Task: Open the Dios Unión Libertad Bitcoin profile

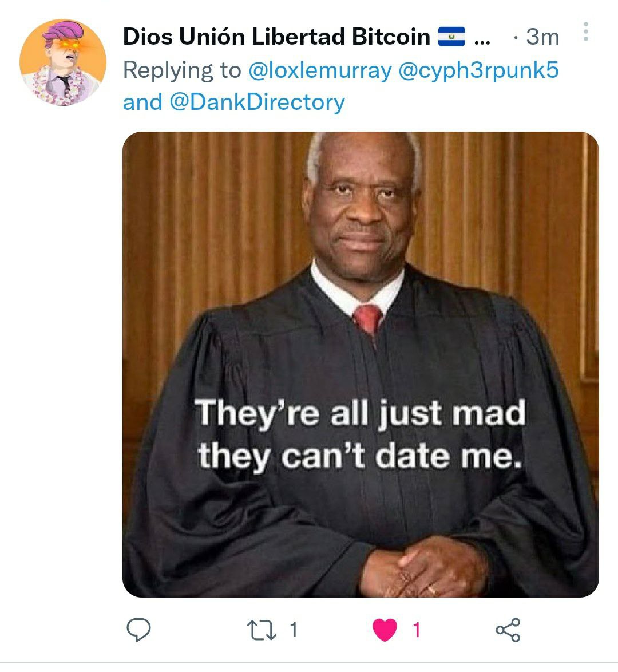Action: (276, 37)
